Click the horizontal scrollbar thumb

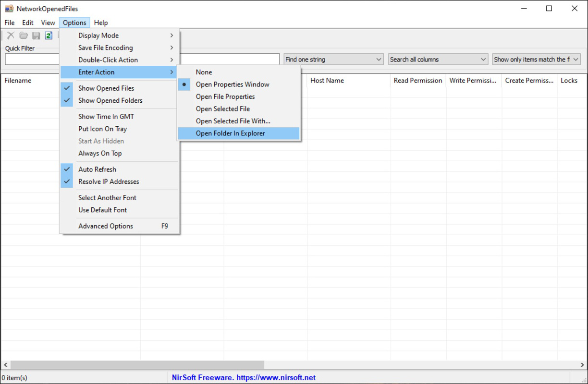tap(137, 365)
